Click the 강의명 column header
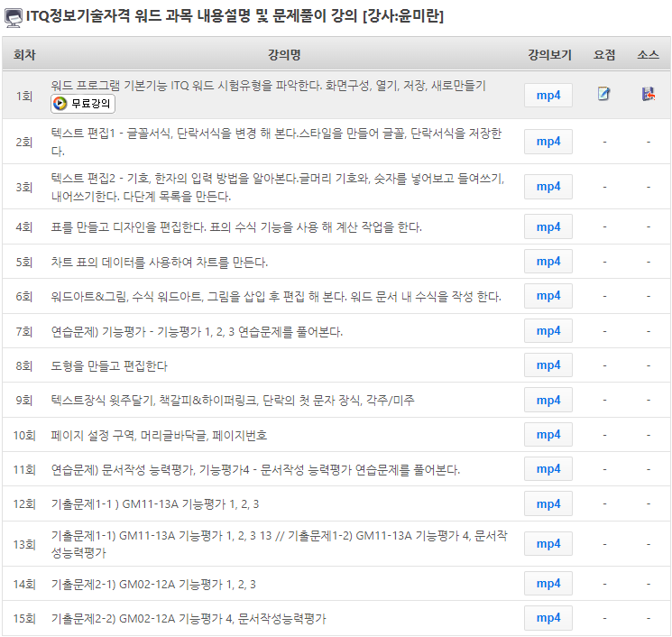The width and height of the screenshot is (672, 637). tap(284, 55)
